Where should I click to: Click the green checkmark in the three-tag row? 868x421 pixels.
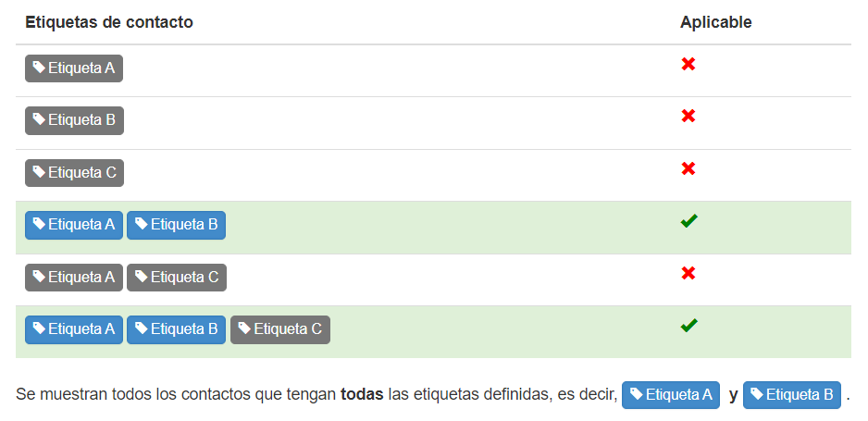[689, 326]
